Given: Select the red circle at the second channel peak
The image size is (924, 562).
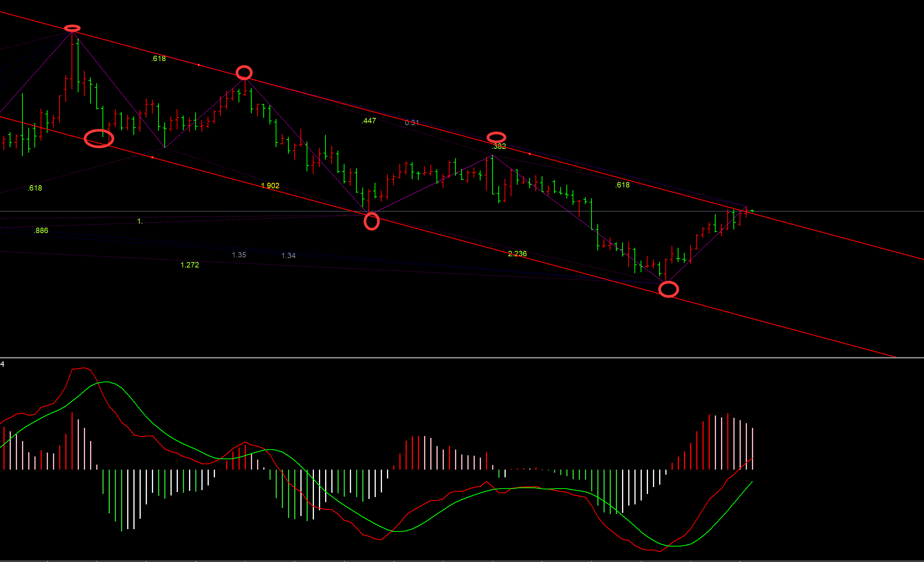Looking at the screenshot, I should [244, 72].
